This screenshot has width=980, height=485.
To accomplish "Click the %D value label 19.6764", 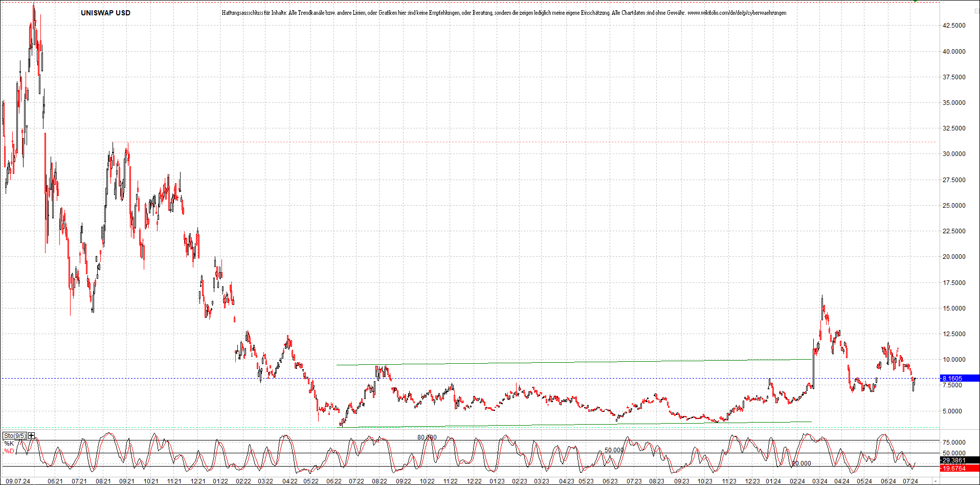I will [960, 468].
